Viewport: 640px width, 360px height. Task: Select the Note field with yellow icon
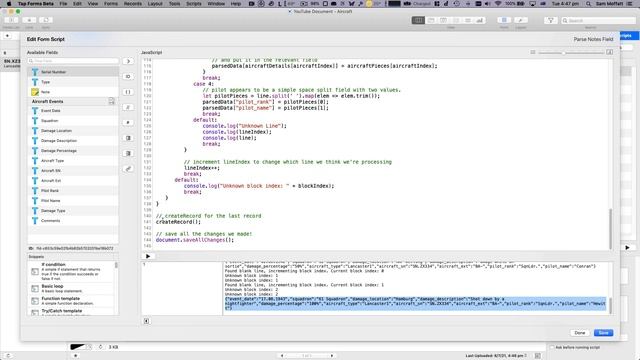point(73,92)
